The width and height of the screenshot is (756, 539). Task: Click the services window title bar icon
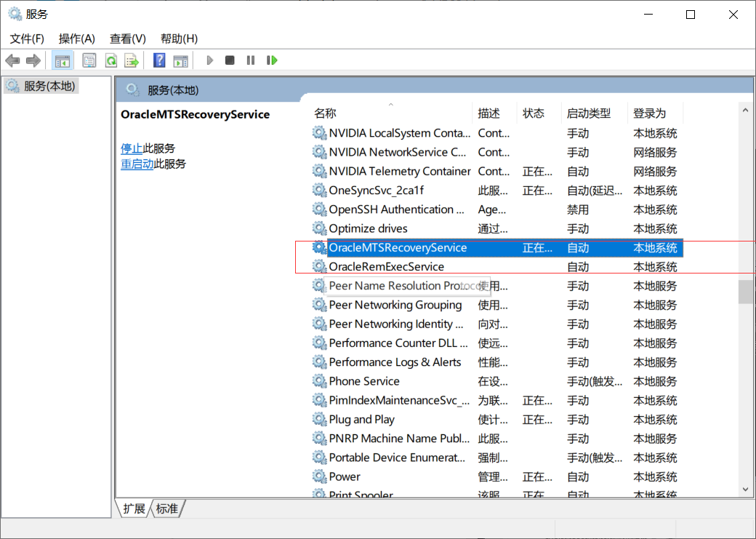pos(15,14)
